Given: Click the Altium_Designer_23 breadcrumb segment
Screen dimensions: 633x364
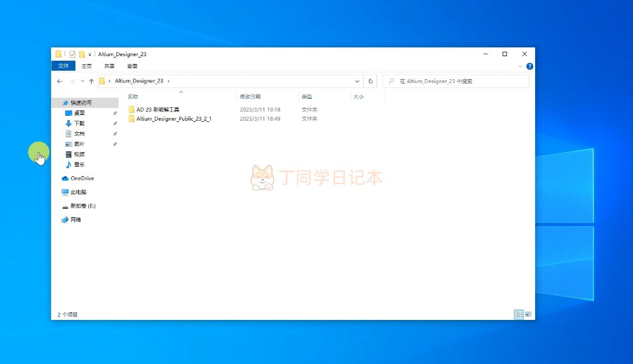Looking at the screenshot, I should (139, 81).
